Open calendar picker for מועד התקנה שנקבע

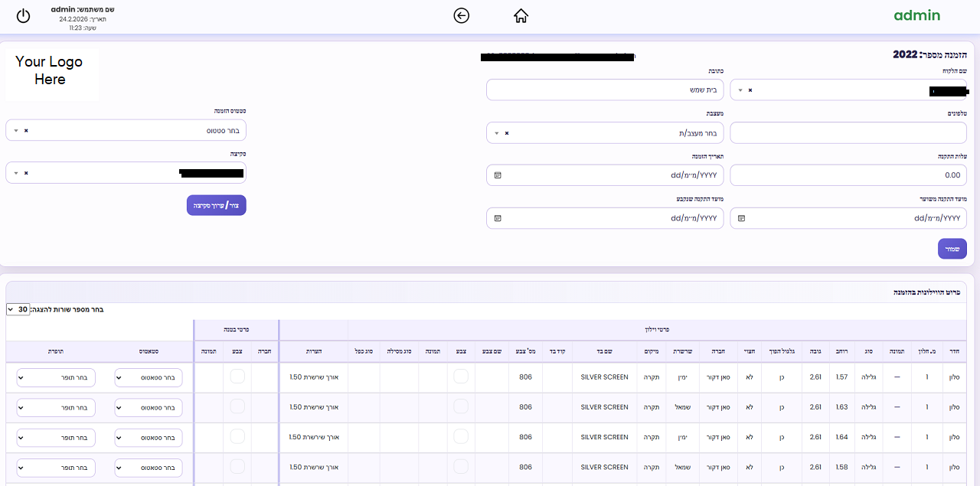(498, 218)
